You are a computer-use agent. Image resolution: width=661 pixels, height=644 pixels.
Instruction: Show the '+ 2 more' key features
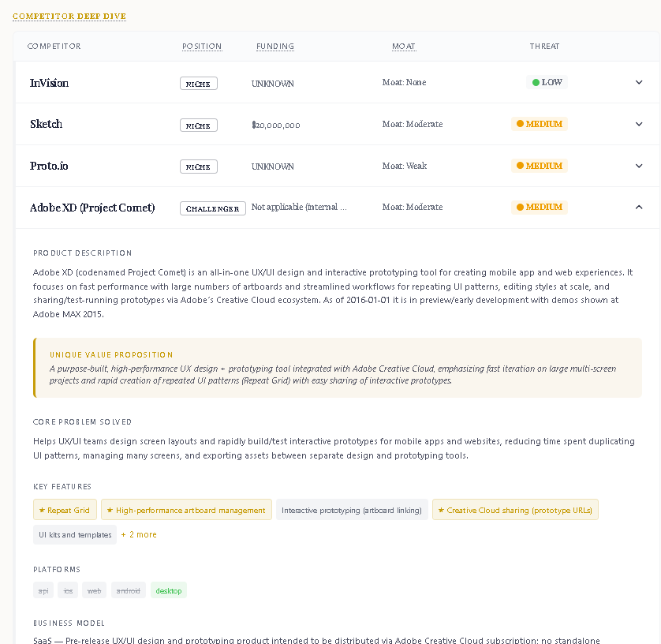pyautogui.click(x=139, y=534)
